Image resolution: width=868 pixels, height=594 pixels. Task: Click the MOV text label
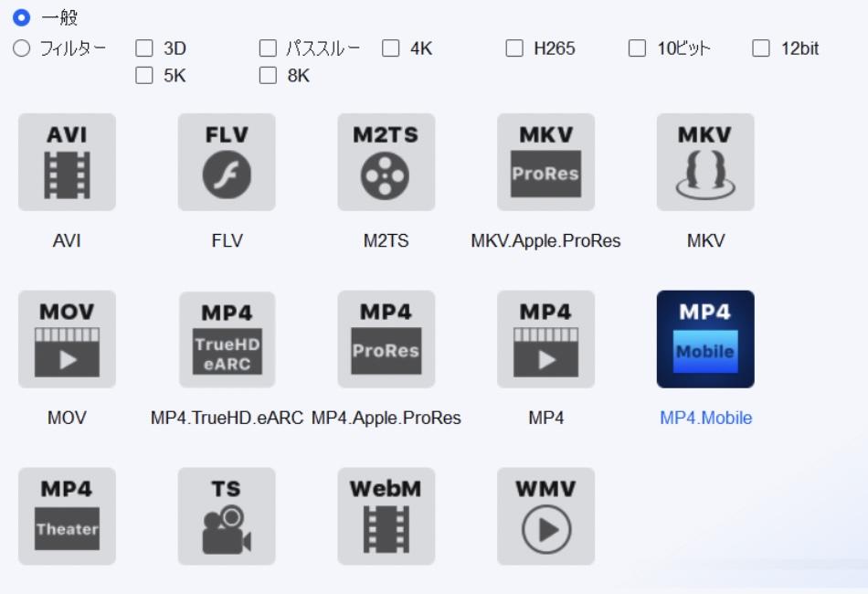pos(67,418)
